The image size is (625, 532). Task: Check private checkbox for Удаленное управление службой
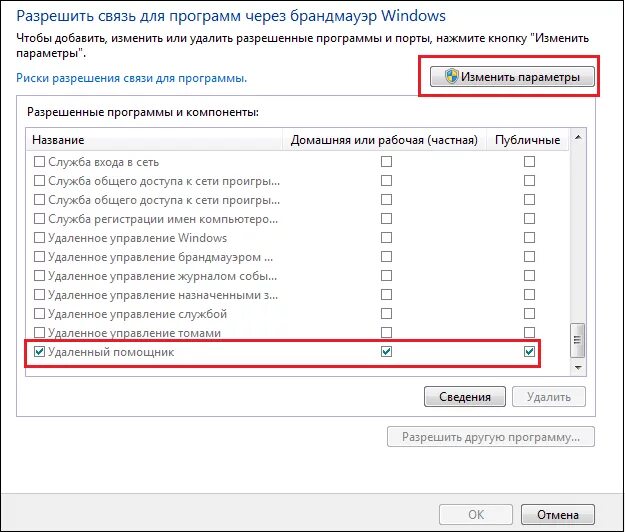click(x=386, y=314)
